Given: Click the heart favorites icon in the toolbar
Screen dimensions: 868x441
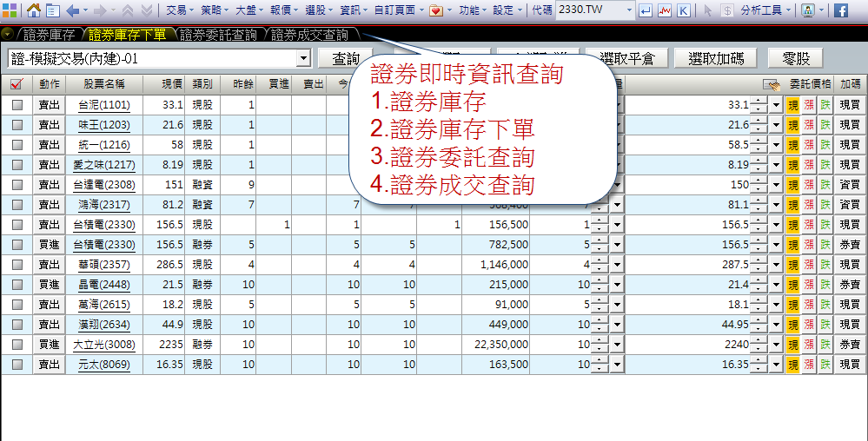Looking at the screenshot, I should [436, 10].
